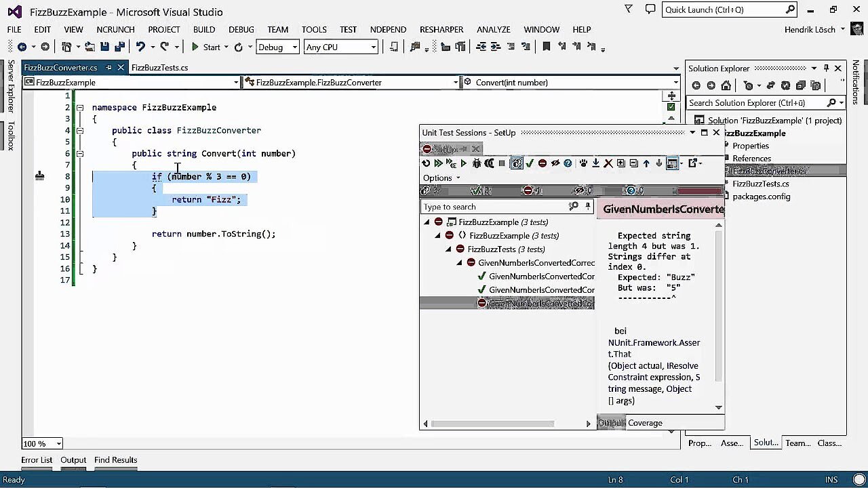Toggle Show All Files in Solution Explorer
Screen dimensions: 868x488
[x=816, y=85]
